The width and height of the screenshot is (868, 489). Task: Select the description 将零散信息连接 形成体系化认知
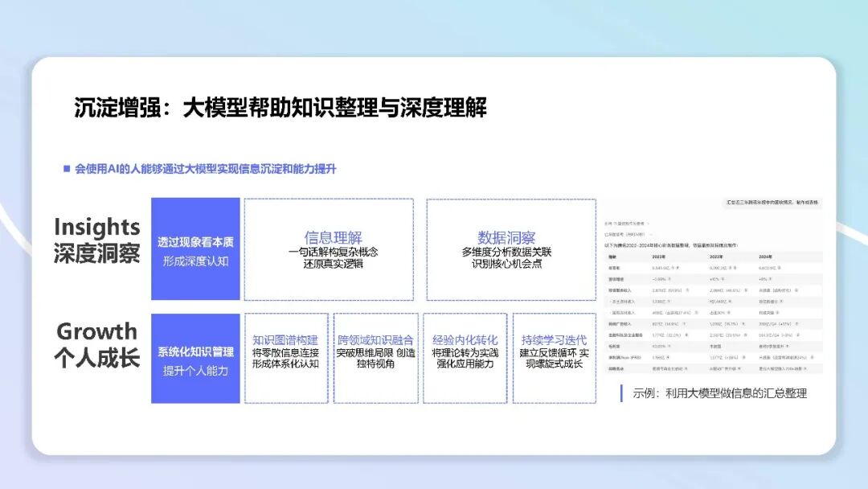tap(285, 358)
